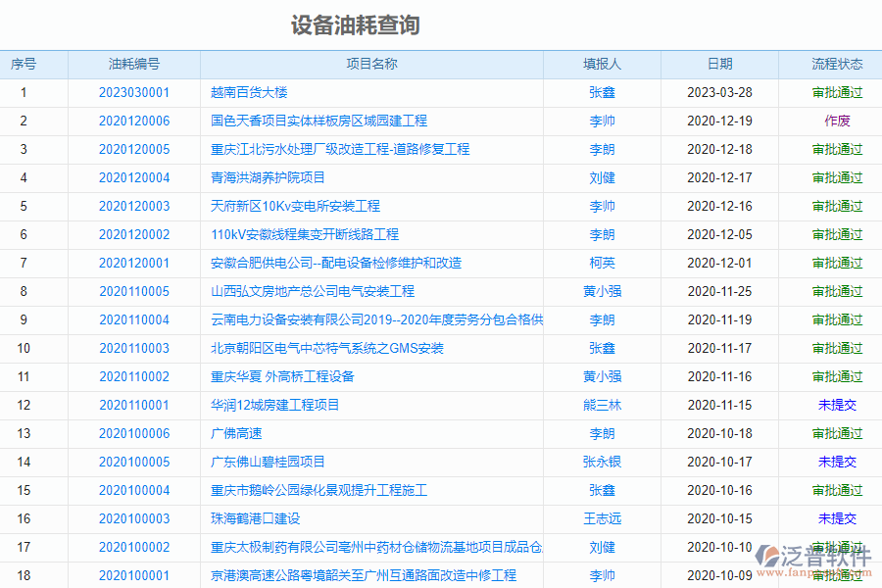Click the 序号 column header
This screenshot has width=882, height=588.
click(x=33, y=64)
